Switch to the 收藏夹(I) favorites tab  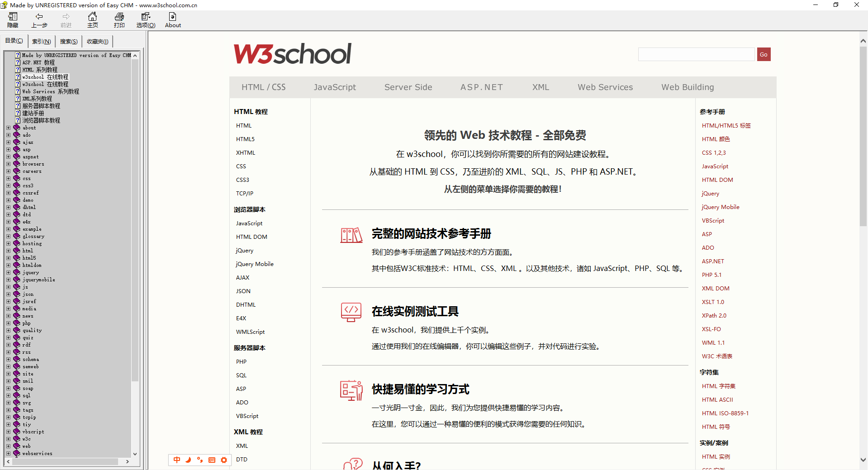tap(97, 41)
